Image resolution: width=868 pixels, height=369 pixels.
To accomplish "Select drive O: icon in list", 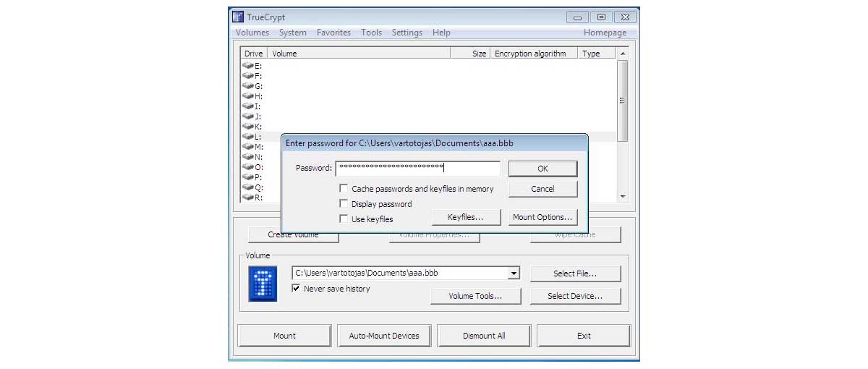I will click(247, 166).
